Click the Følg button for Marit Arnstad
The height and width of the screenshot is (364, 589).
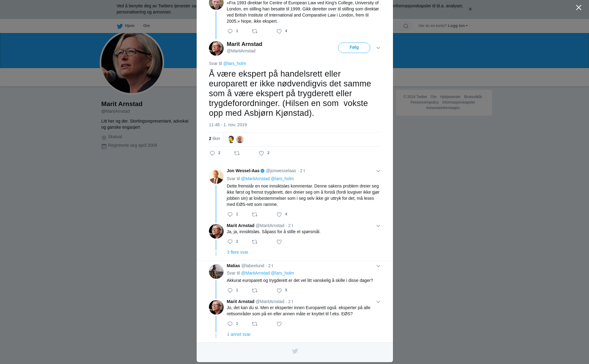tap(354, 48)
